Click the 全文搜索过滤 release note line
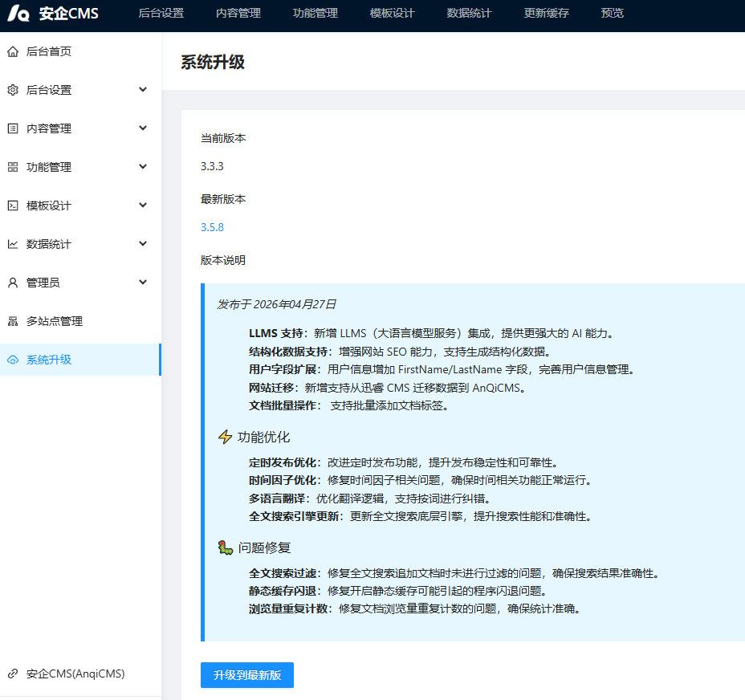The image size is (745, 700). tap(454, 573)
